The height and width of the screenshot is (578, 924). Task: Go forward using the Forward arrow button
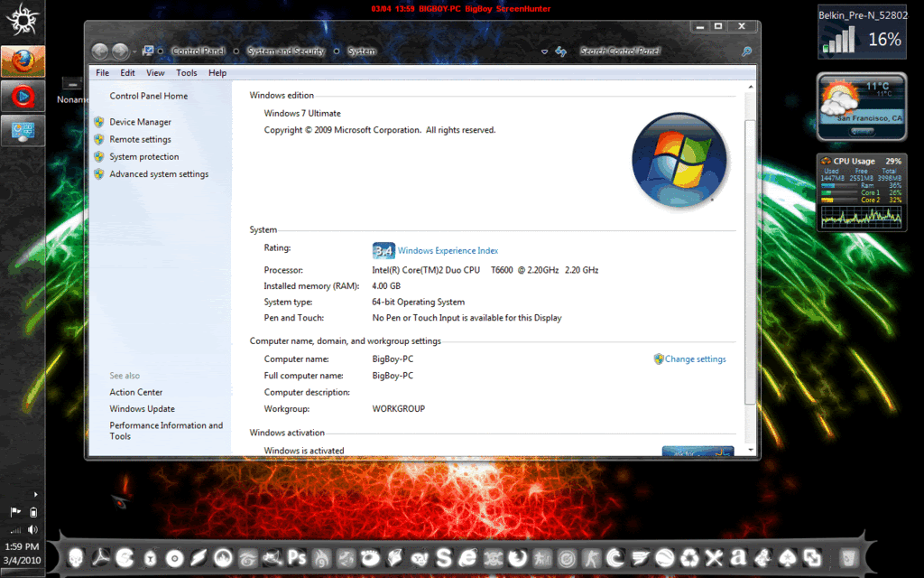point(120,51)
